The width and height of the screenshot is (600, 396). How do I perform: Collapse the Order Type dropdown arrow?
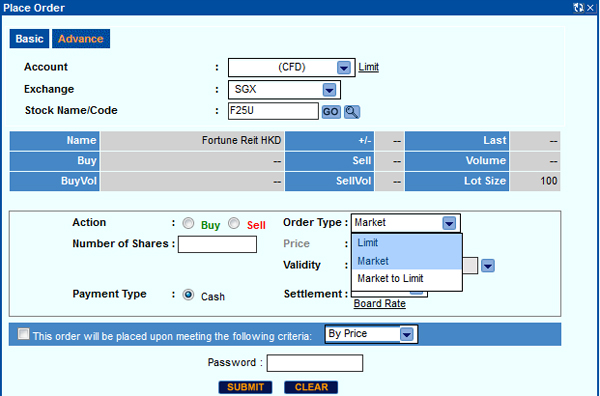[x=449, y=223]
